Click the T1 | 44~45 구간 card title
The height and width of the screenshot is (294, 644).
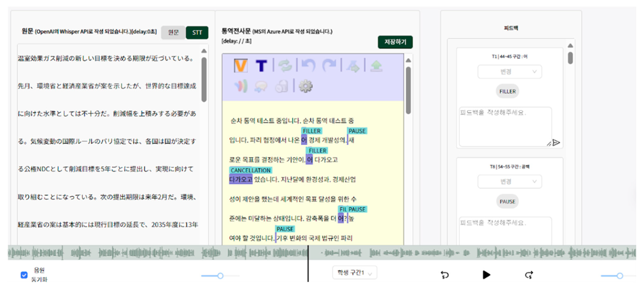tap(509, 57)
